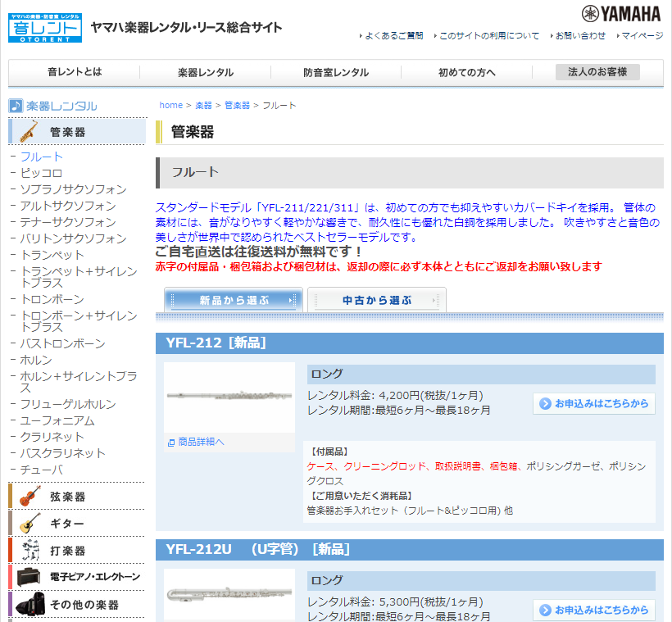Select クラリネット in the sidebar
This screenshot has height=622, width=672.
click(x=52, y=437)
